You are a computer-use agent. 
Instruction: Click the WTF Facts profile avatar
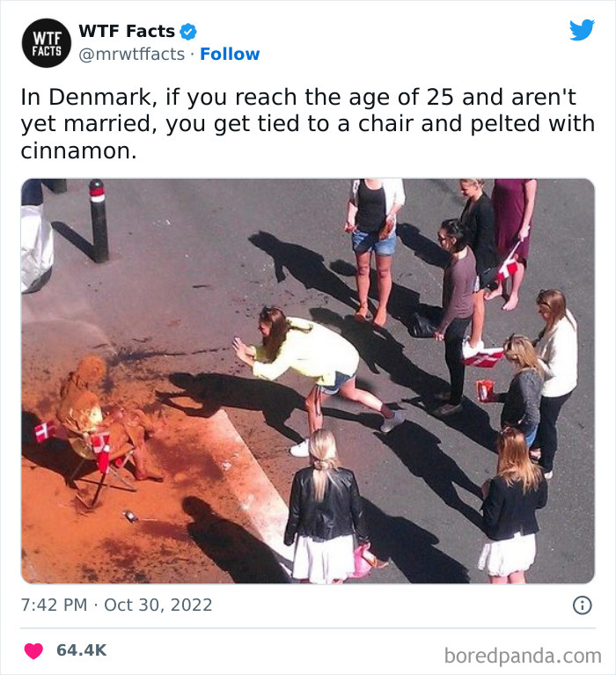coord(47,42)
